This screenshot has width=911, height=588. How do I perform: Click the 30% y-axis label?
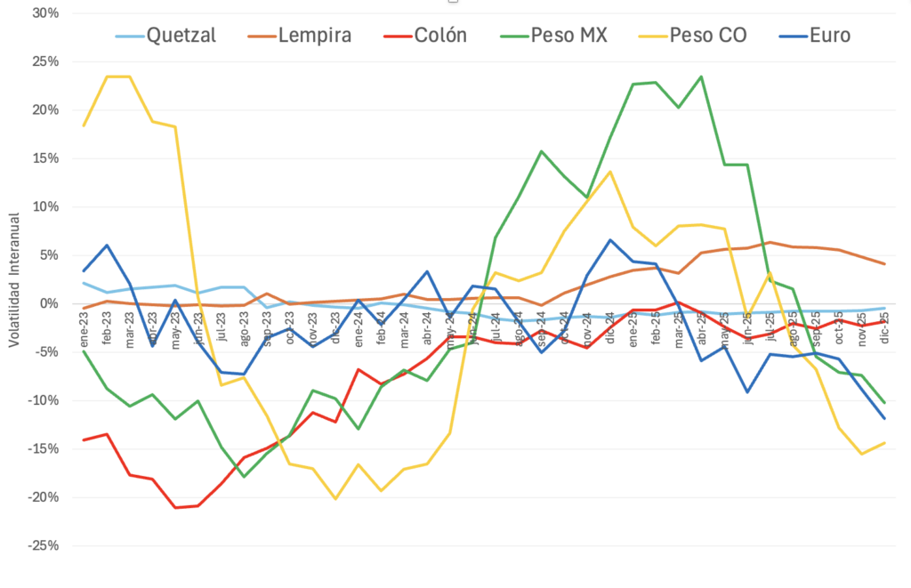coord(44,13)
